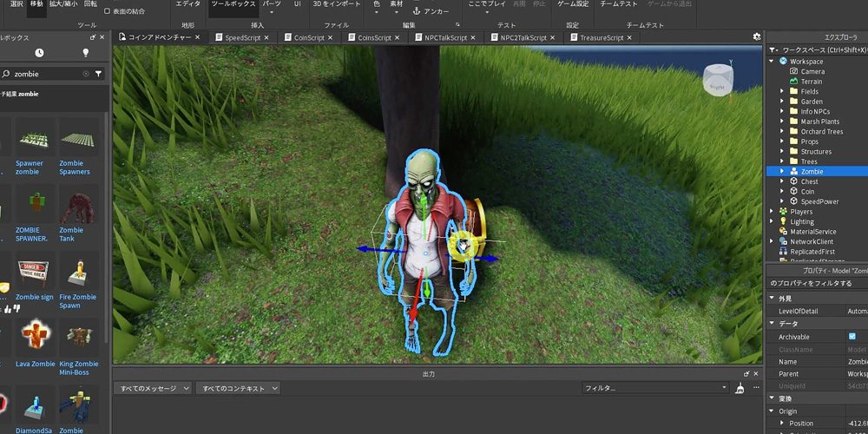Click the Zombie Tank thumbnail
This screenshot has height=434, width=868.
79,208
